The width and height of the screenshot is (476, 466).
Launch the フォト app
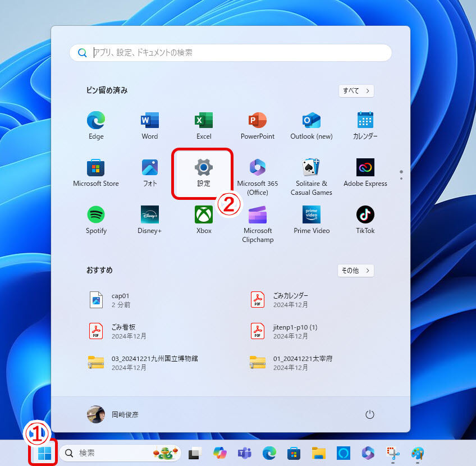tap(150, 172)
